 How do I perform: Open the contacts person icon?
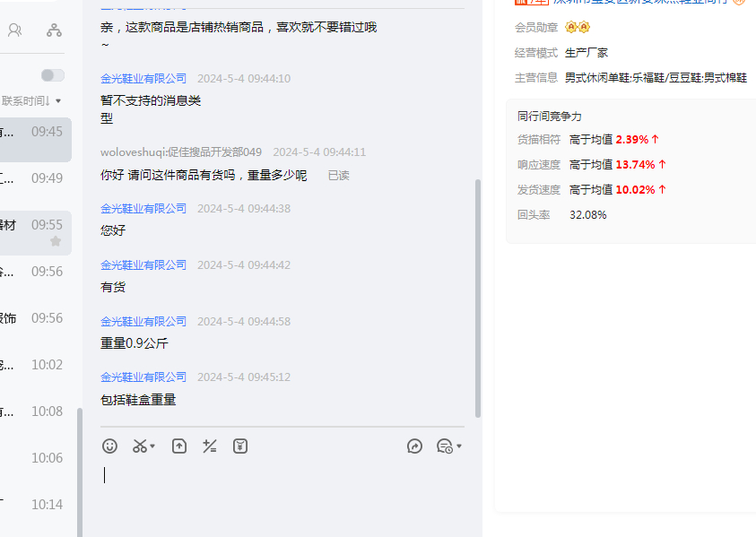tap(15, 30)
